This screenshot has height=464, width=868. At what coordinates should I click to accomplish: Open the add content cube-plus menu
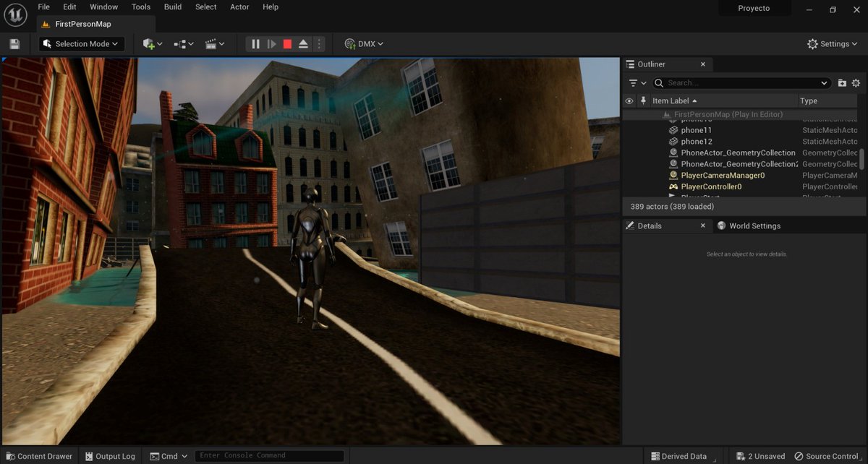[x=153, y=44]
